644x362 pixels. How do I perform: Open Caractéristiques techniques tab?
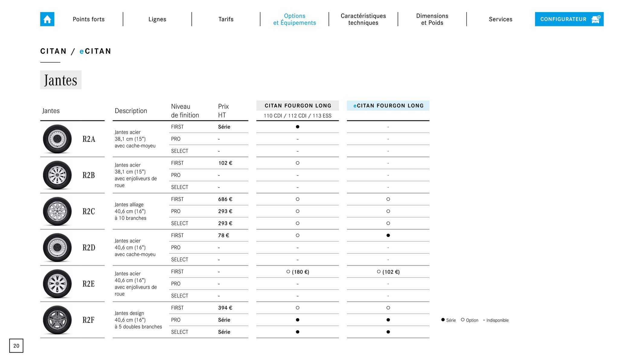click(x=363, y=19)
